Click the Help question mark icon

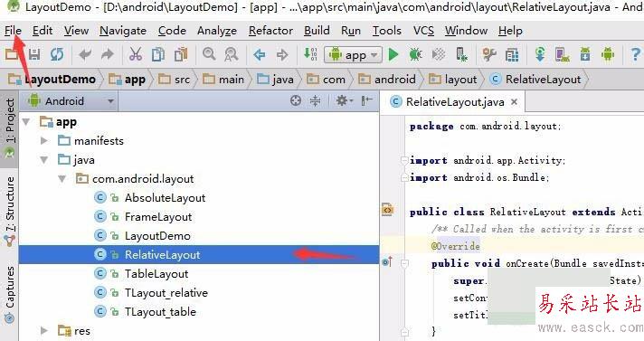coord(635,54)
